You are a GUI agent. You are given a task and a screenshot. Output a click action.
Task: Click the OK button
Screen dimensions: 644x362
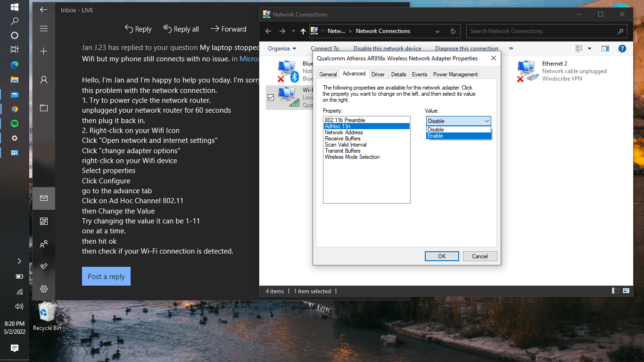442,256
